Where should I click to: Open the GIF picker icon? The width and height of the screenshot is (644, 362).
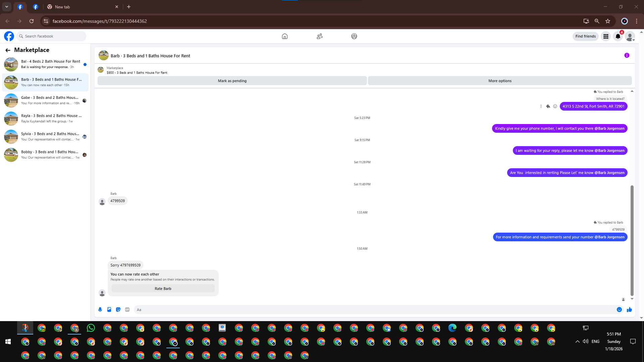point(127,310)
